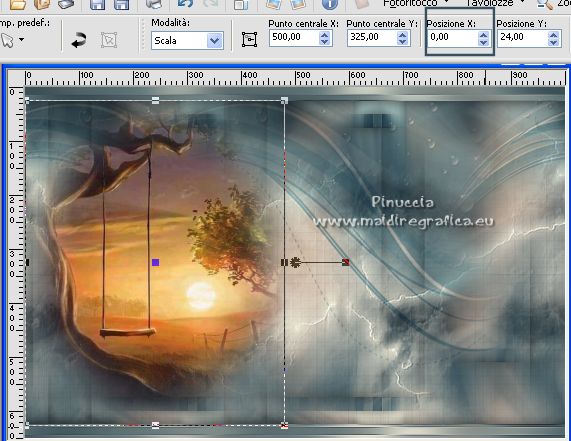Click the first save floppy icon
The image size is (571, 441).
tap(97, 4)
